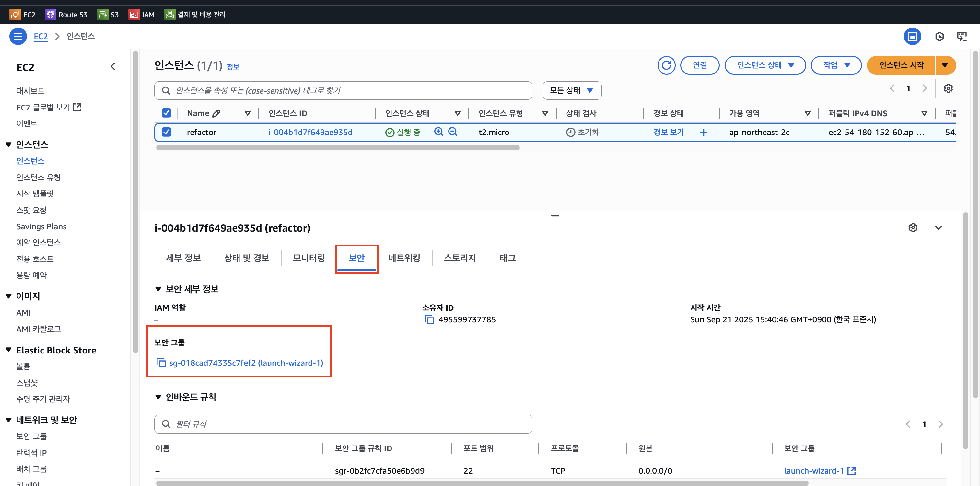Click the pencil edit icon next to Name
Image resolution: width=980 pixels, height=486 pixels.
point(216,113)
